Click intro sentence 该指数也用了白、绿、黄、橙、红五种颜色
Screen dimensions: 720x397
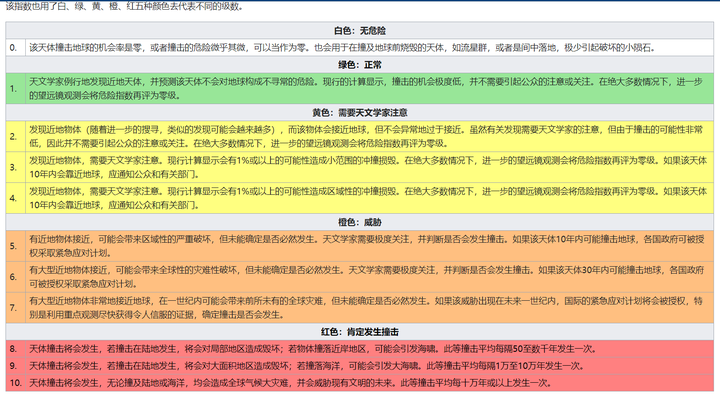[x=124, y=6]
